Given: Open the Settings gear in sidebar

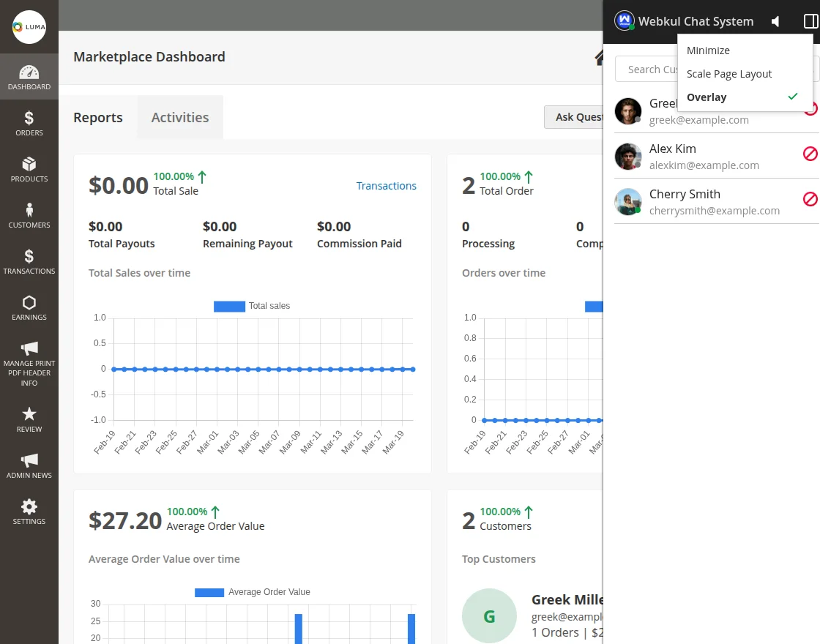Looking at the screenshot, I should [x=29, y=512].
